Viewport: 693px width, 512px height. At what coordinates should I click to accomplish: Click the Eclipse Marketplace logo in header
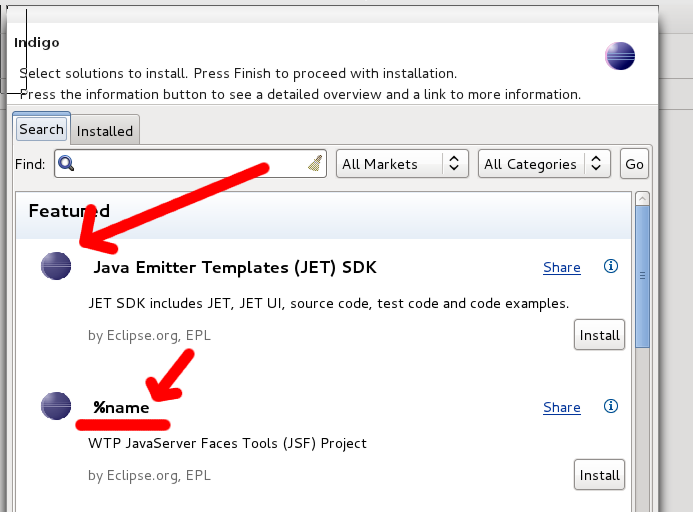click(x=620, y=56)
